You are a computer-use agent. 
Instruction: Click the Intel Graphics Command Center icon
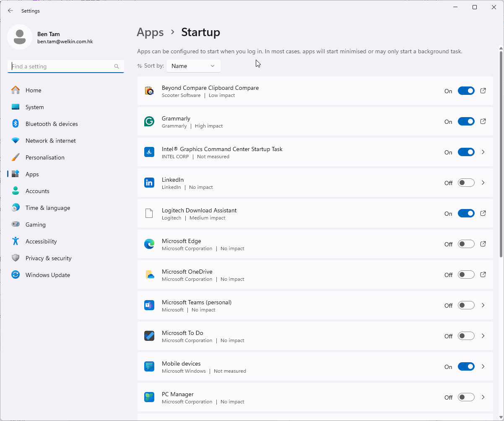pyautogui.click(x=149, y=152)
